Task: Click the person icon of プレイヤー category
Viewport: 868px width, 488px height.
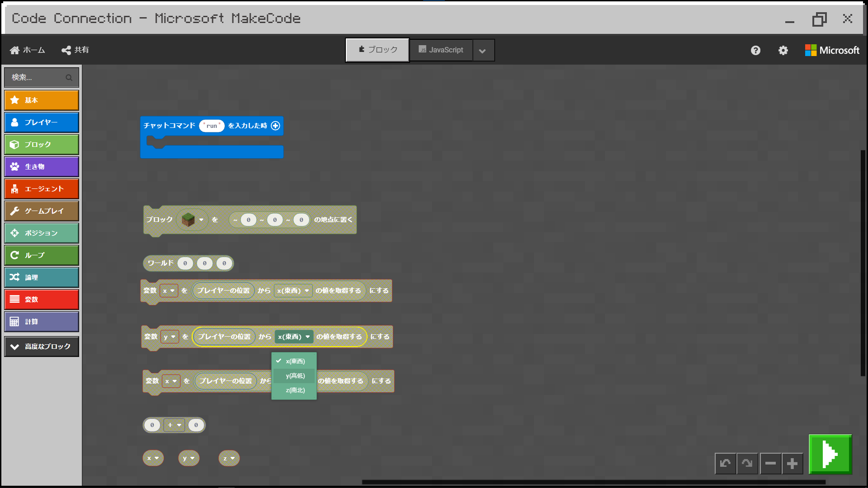Action: pos(14,122)
